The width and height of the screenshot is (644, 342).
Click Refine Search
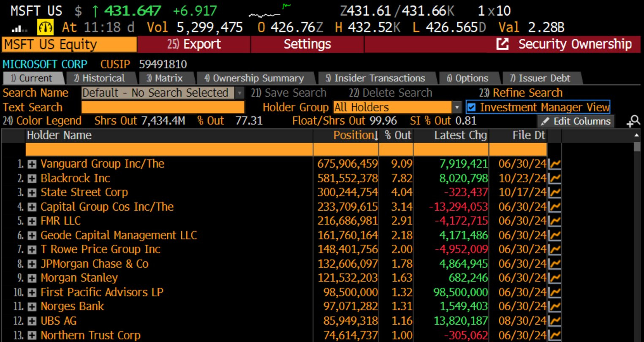click(521, 93)
